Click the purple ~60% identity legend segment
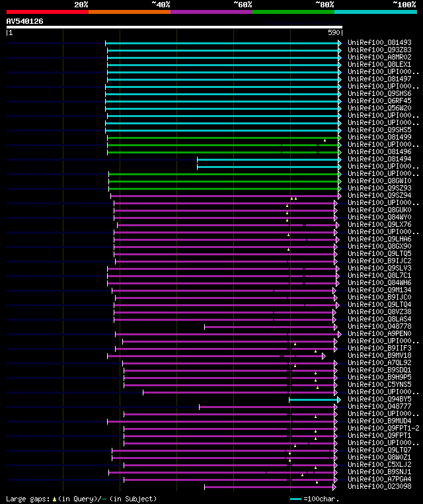The height and width of the screenshot is (504, 423). 211,12
